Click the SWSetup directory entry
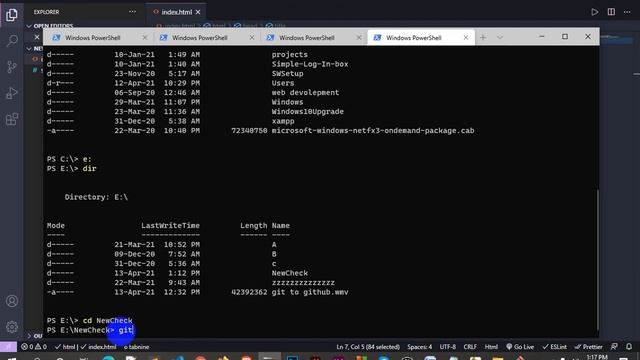The width and height of the screenshot is (640, 360). point(287,74)
